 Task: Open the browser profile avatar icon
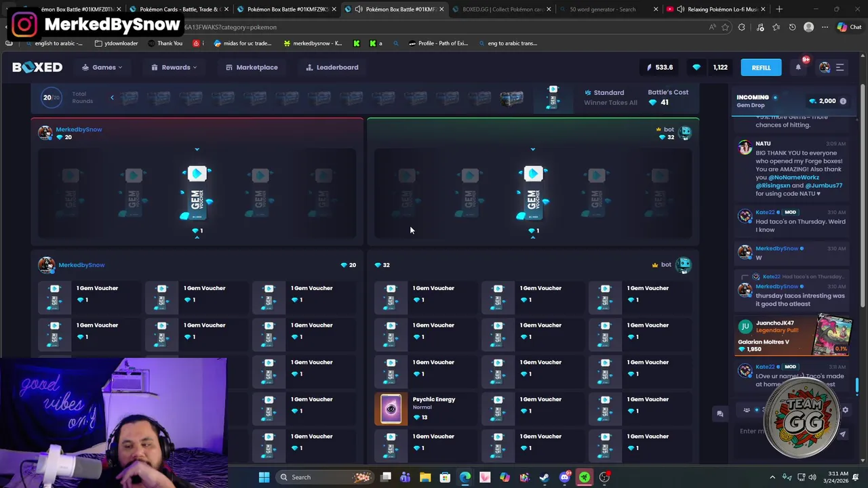[808, 27]
